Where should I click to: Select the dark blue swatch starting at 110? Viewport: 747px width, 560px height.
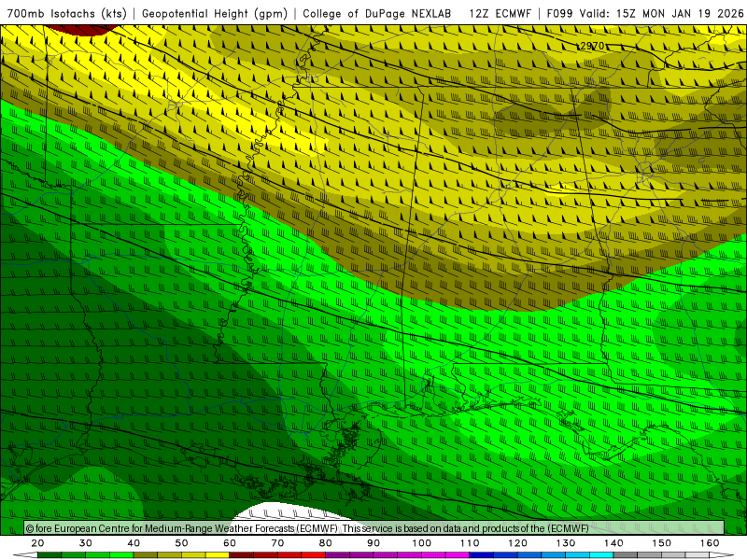[x=481, y=554]
